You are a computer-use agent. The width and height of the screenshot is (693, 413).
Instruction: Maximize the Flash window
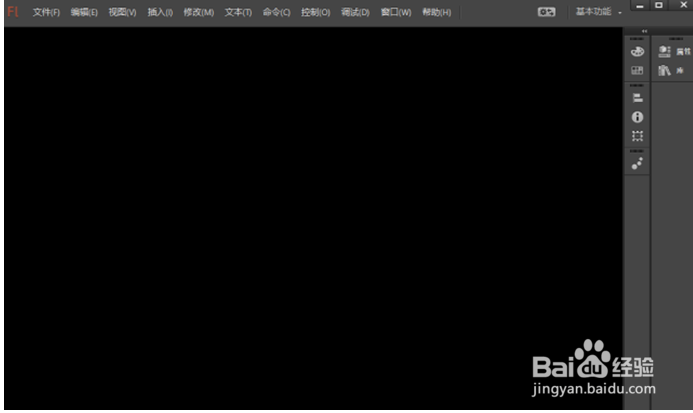coord(659,5)
